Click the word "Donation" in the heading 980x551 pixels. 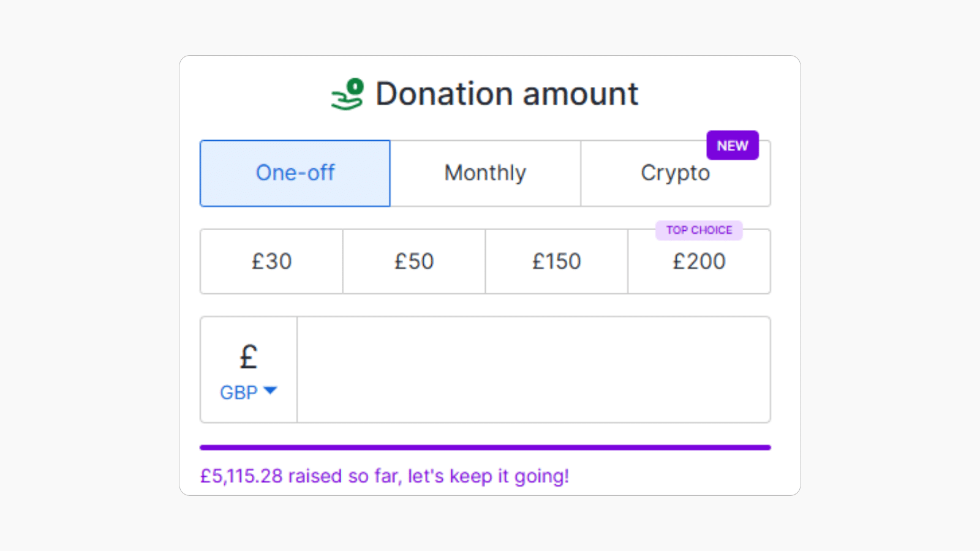(x=444, y=94)
